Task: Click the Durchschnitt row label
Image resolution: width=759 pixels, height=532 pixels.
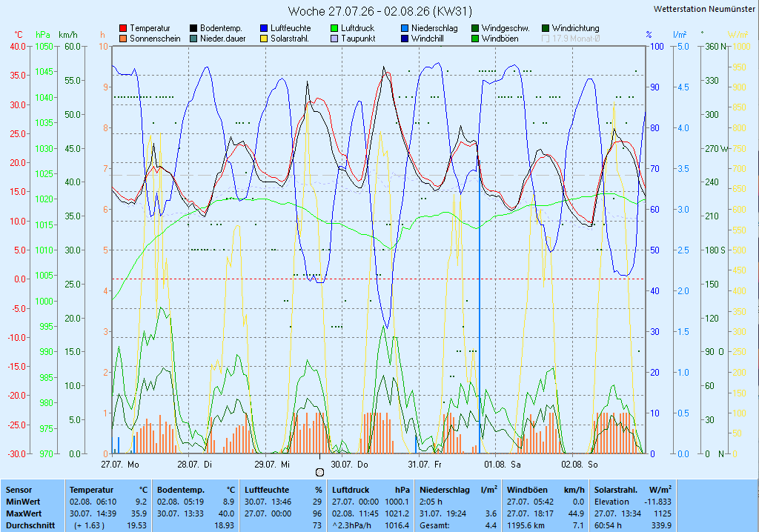Action: pyautogui.click(x=30, y=525)
